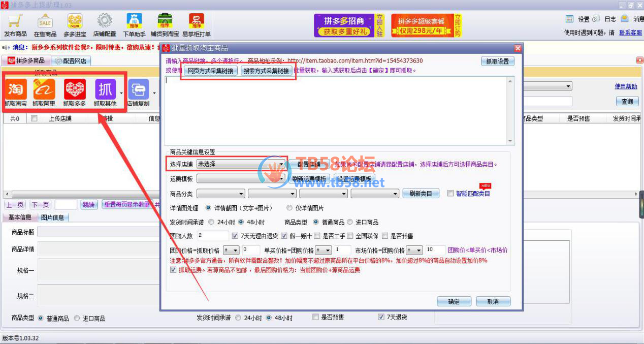Launch 多多进宝 toolbar icon

coord(75,25)
